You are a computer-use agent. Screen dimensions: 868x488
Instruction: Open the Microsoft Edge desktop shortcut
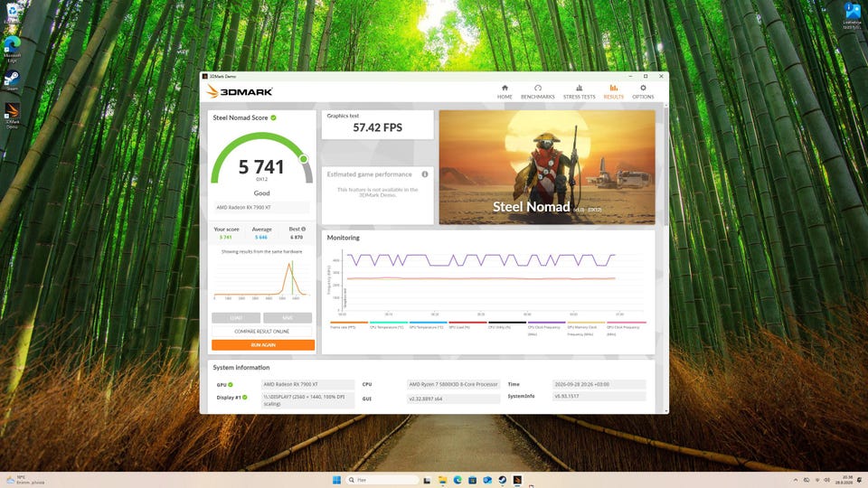12,49
